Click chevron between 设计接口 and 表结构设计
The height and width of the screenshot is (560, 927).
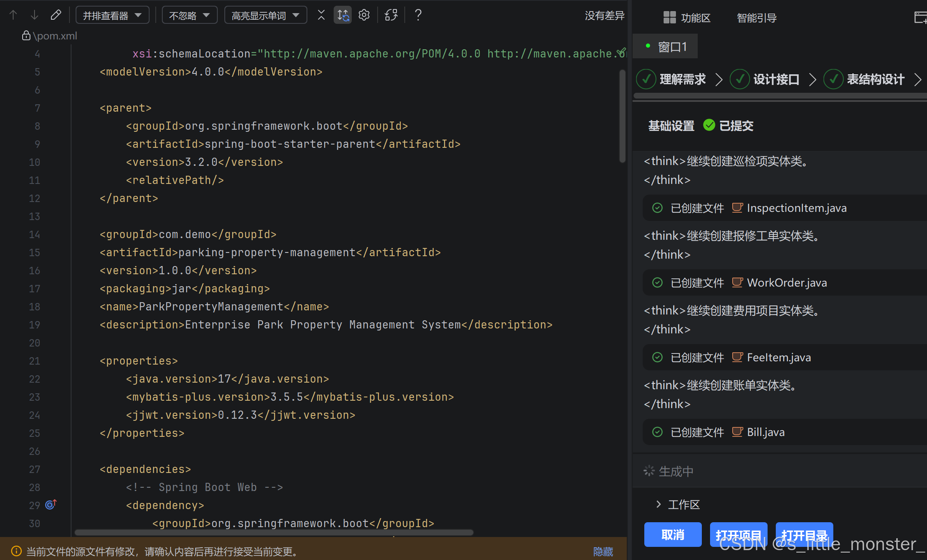point(812,79)
